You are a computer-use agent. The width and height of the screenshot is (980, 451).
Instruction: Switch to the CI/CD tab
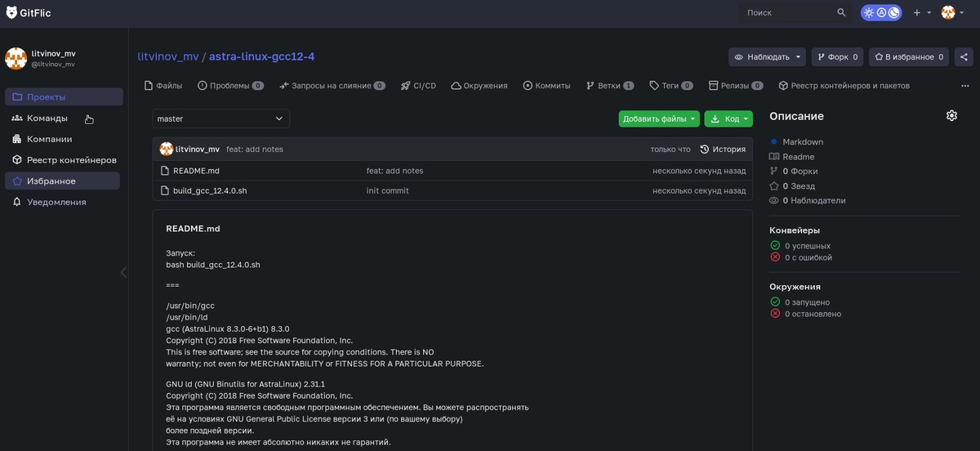418,86
